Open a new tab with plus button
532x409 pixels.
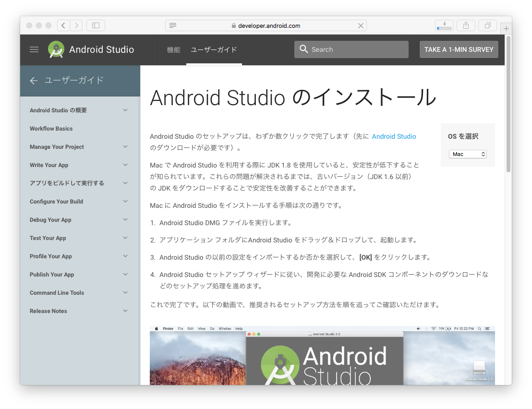pos(506,28)
